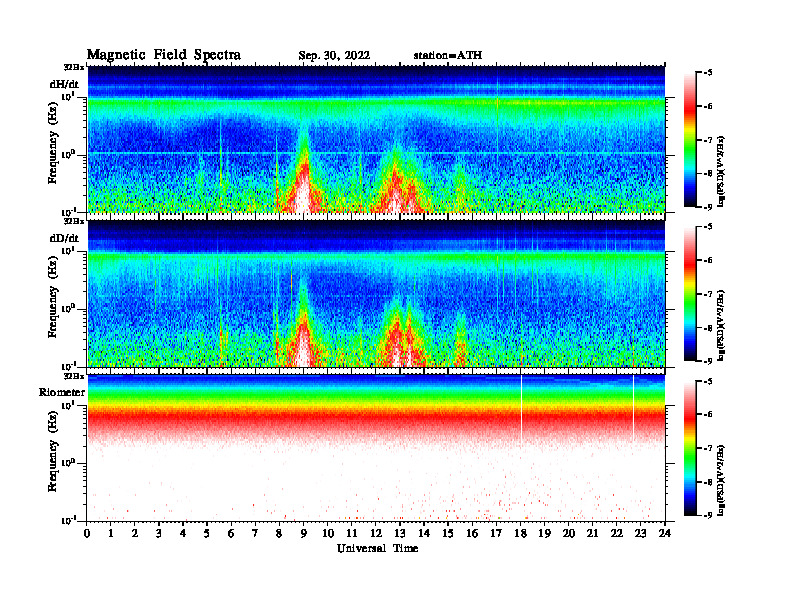Screen dimensions: 792x612
Task: Click the dD/dt panel color scale bar
Action: pos(690,294)
